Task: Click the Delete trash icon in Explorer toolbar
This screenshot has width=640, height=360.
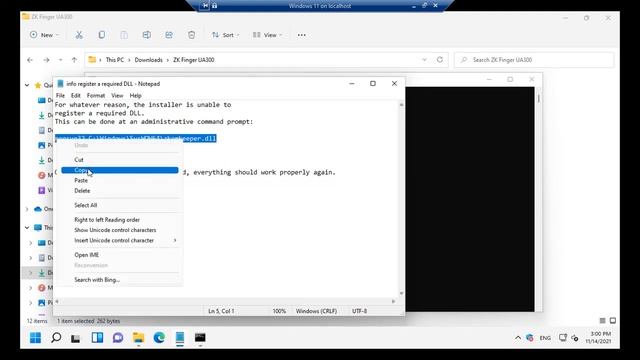Action: coord(191,35)
